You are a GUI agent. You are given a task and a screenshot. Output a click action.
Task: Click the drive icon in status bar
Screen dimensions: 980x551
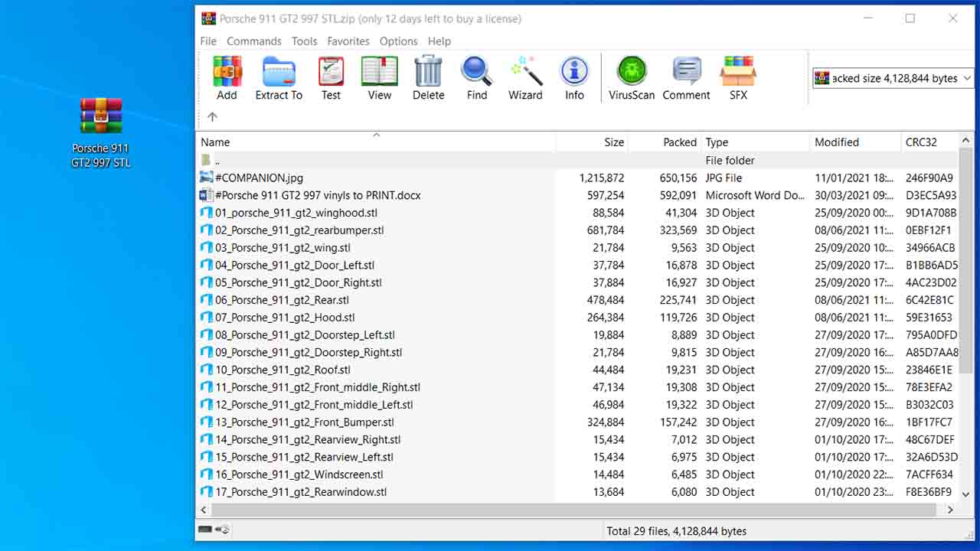pos(205,530)
